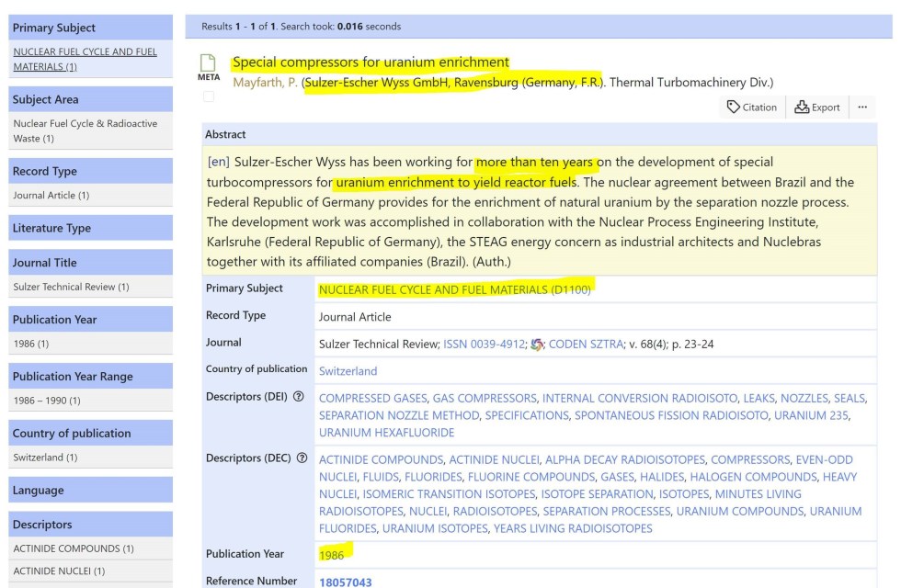This screenshot has height=588, width=901.
Task: Open the three-dot more options menu
Action: point(862,107)
